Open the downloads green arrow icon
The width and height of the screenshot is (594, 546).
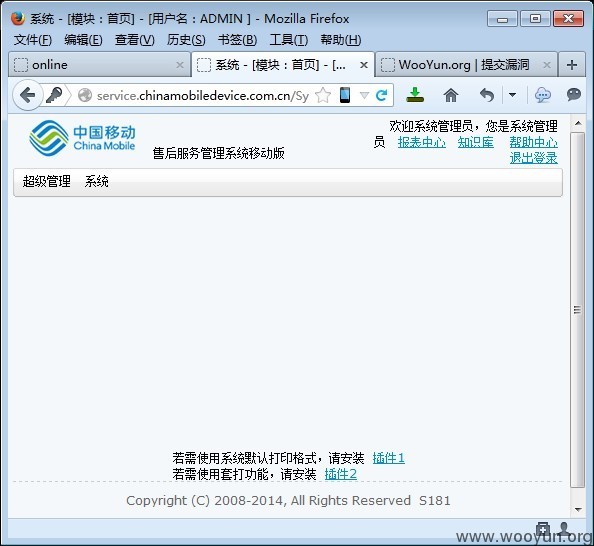point(415,95)
